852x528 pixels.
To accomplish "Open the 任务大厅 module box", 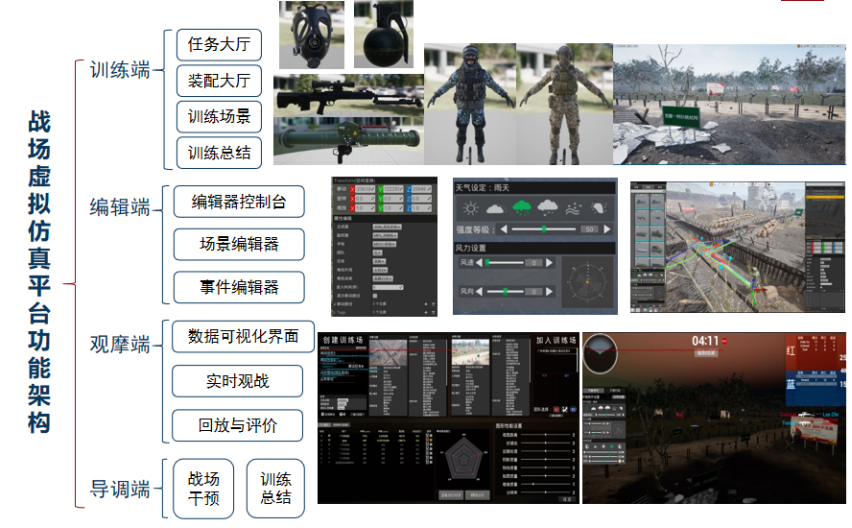I will pos(219,45).
